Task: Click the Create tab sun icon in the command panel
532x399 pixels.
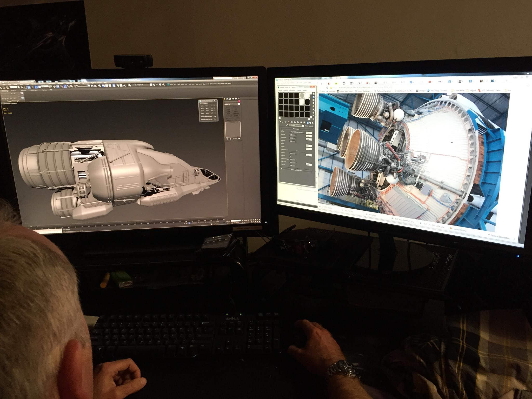Action: point(224,99)
